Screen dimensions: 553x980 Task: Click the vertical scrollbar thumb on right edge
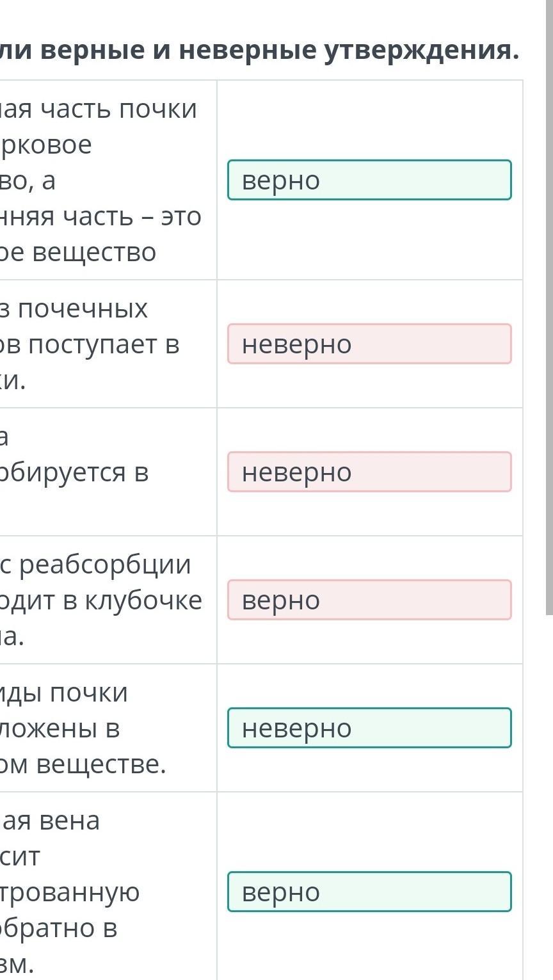click(x=549, y=307)
